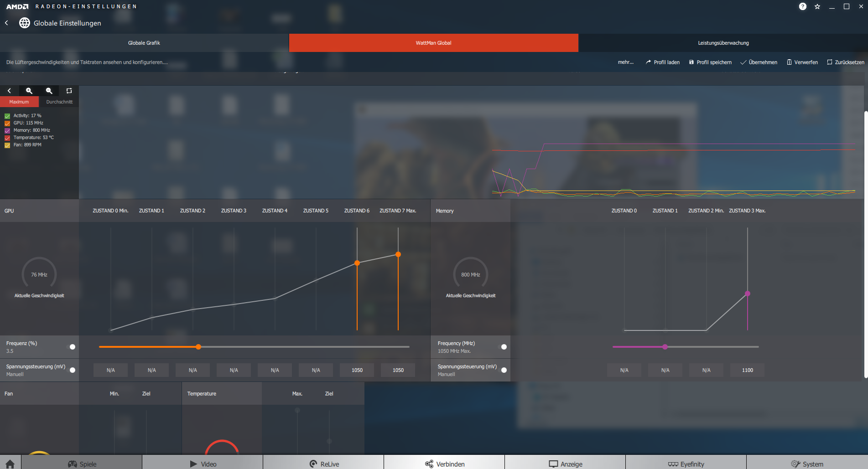Reset settings with Zurücksetzen
Viewport: 868px width, 469px height.
point(846,62)
